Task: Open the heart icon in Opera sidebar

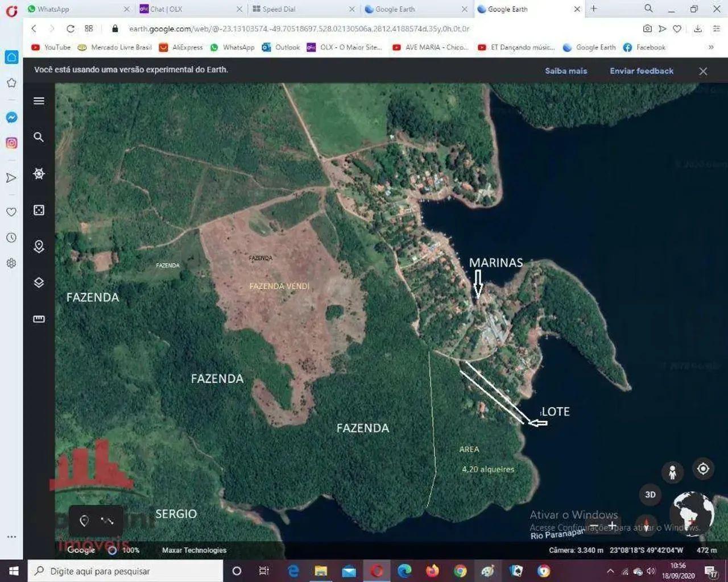Action: (11, 212)
